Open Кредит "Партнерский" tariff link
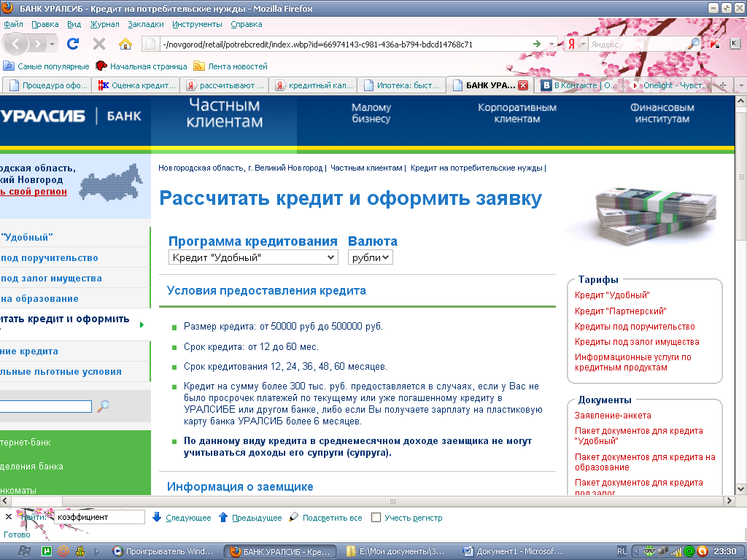This screenshot has height=560, width=747. tap(620, 311)
